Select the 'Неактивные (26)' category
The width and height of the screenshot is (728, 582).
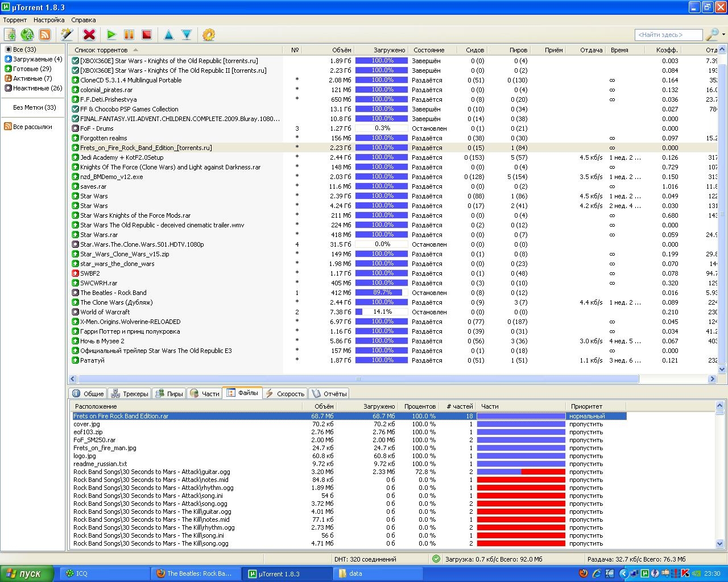(33, 88)
